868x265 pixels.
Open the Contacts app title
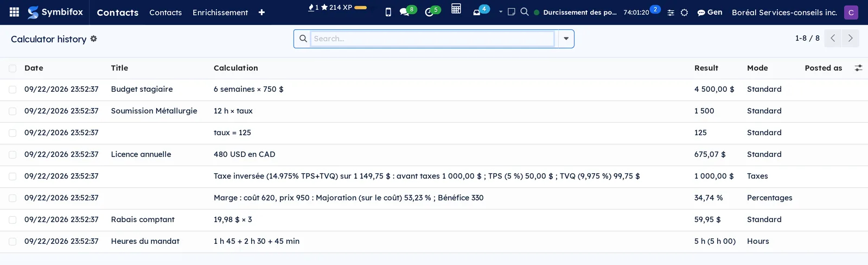tap(118, 12)
